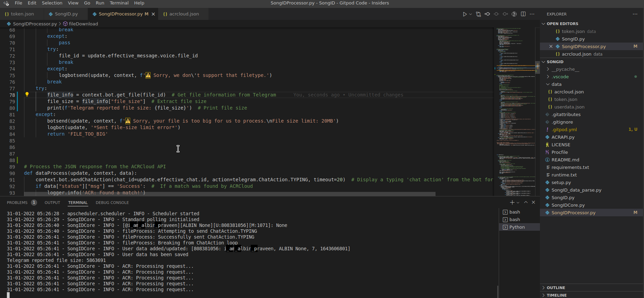
Task: Select the first bash terminal
Action: tap(519, 212)
